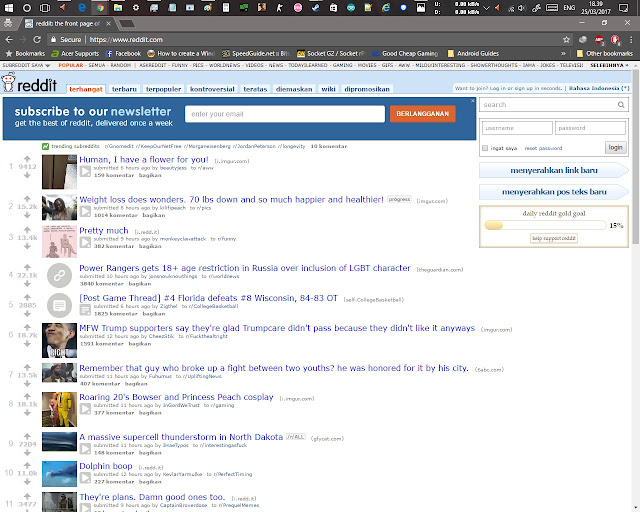Expand inline media for Roaring 20's Bowser cosplay
This screenshot has width=640, height=512.
point(85,409)
